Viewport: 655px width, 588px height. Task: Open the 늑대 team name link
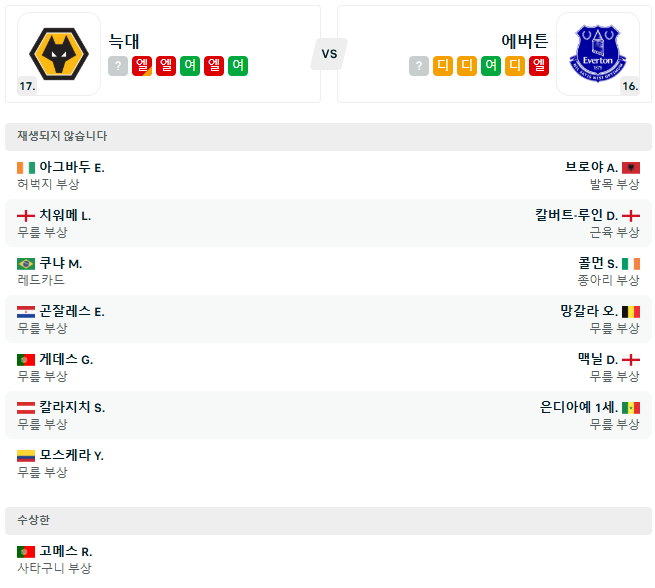coord(124,41)
